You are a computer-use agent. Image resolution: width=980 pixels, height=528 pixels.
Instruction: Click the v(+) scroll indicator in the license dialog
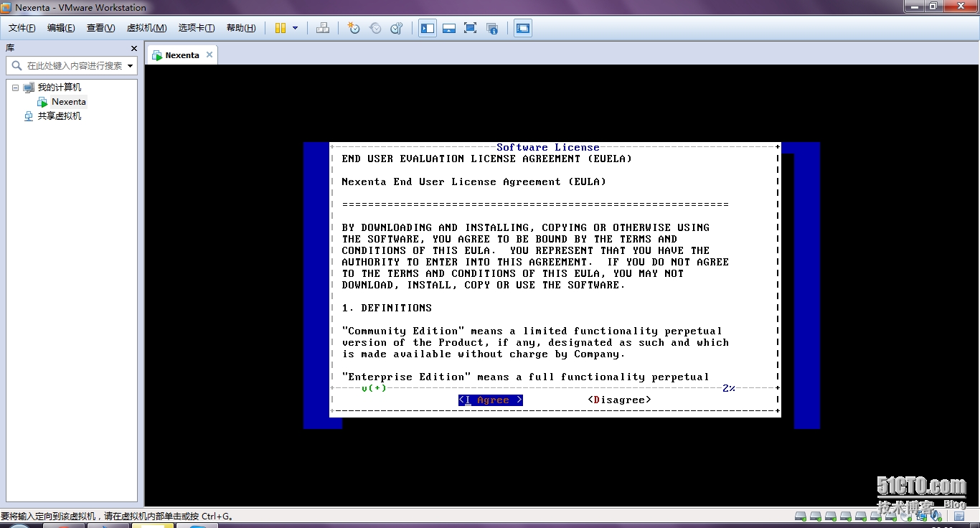[374, 388]
